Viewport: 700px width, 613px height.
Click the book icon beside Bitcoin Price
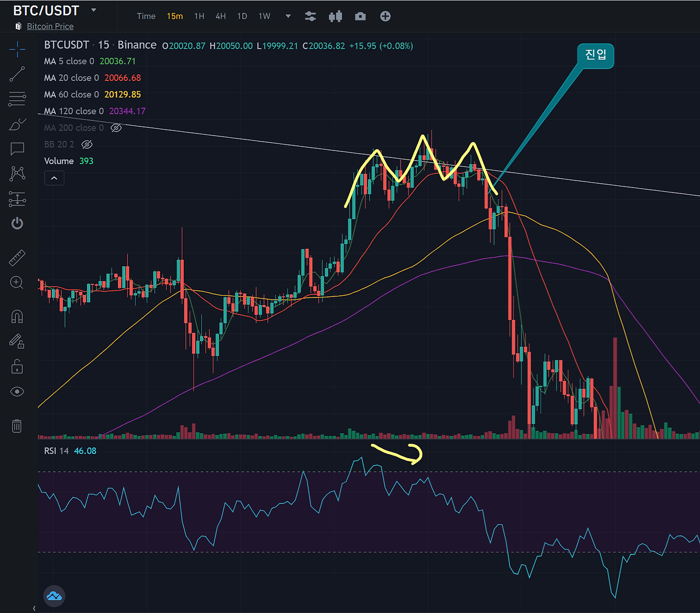click(19, 26)
